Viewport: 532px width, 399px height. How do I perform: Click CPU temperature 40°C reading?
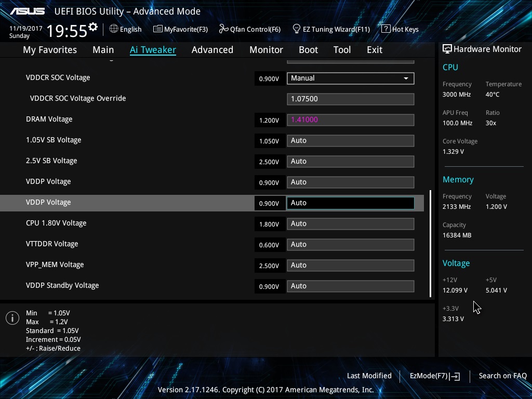pyautogui.click(x=493, y=95)
